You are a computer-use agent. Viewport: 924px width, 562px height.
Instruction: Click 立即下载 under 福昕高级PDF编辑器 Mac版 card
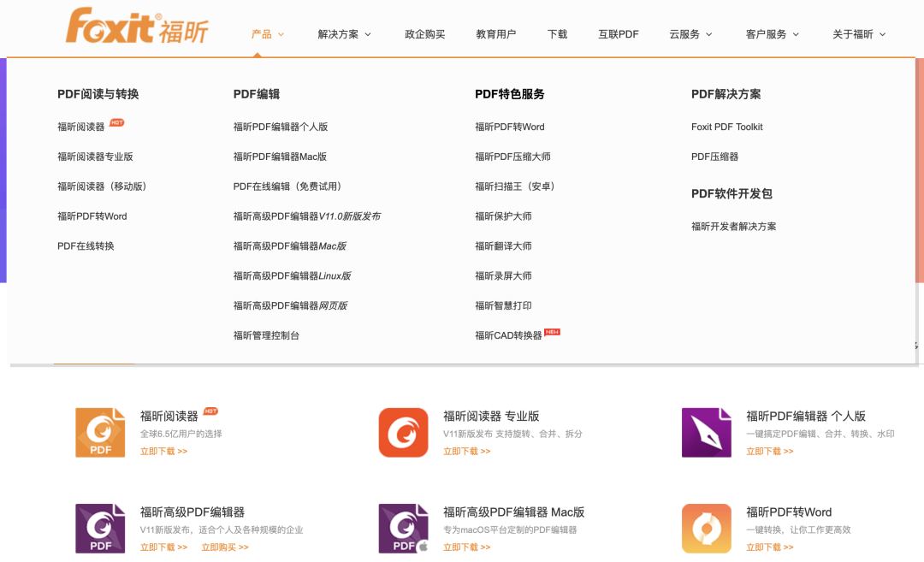(467, 547)
